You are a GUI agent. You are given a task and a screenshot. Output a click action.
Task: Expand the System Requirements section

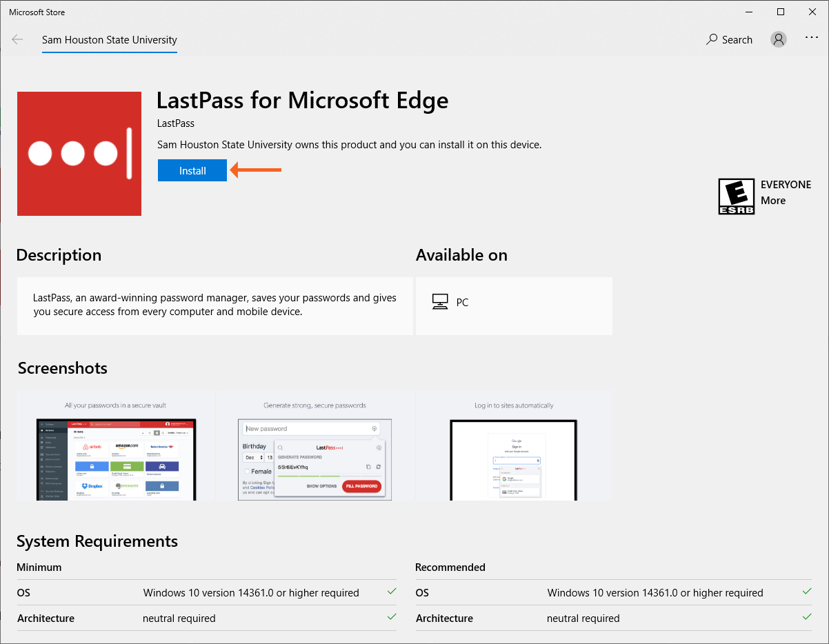pos(97,542)
